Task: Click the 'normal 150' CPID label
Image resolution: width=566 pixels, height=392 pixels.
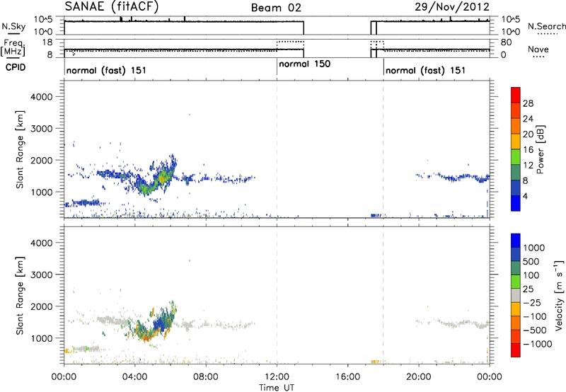Action: [x=305, y=64]
